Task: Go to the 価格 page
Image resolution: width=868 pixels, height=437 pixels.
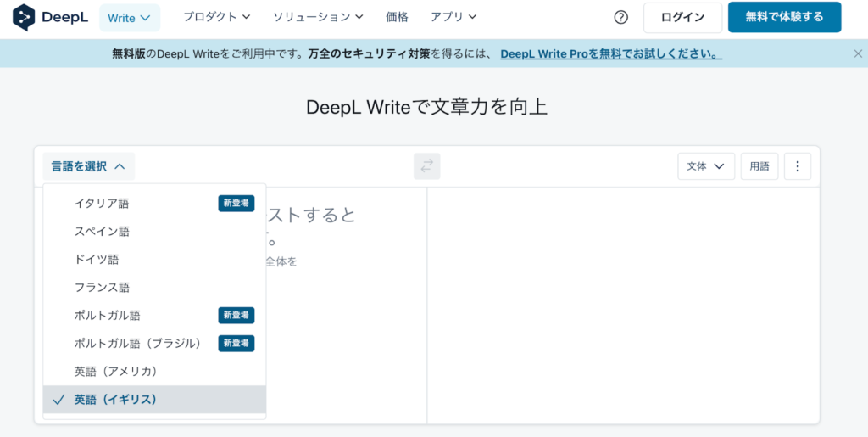Action: click(x=397, y=17)
